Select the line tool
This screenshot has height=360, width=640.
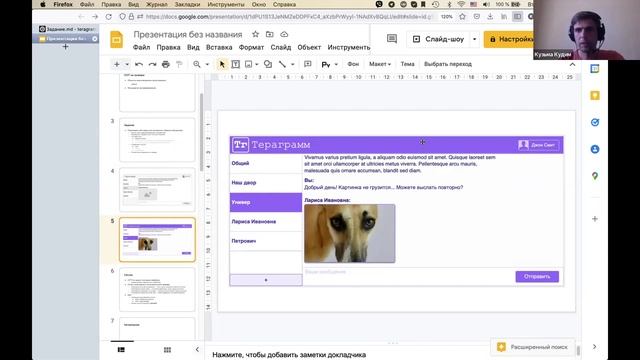tap(282, 64)
